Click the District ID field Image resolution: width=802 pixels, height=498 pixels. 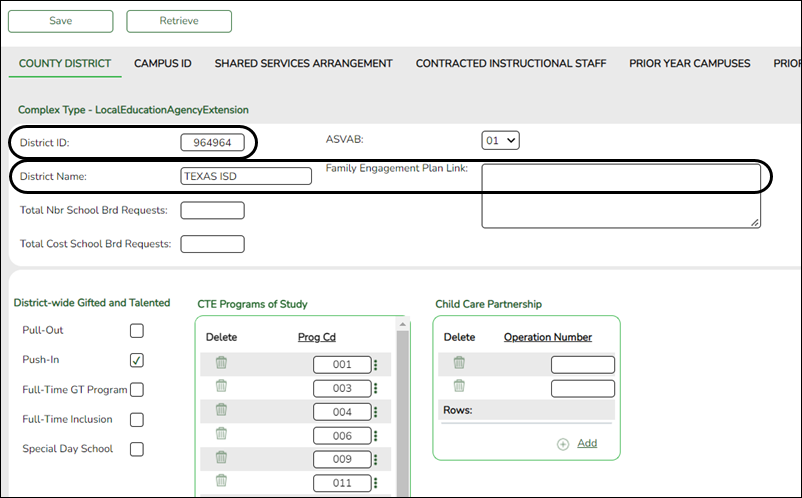(212, 143)
